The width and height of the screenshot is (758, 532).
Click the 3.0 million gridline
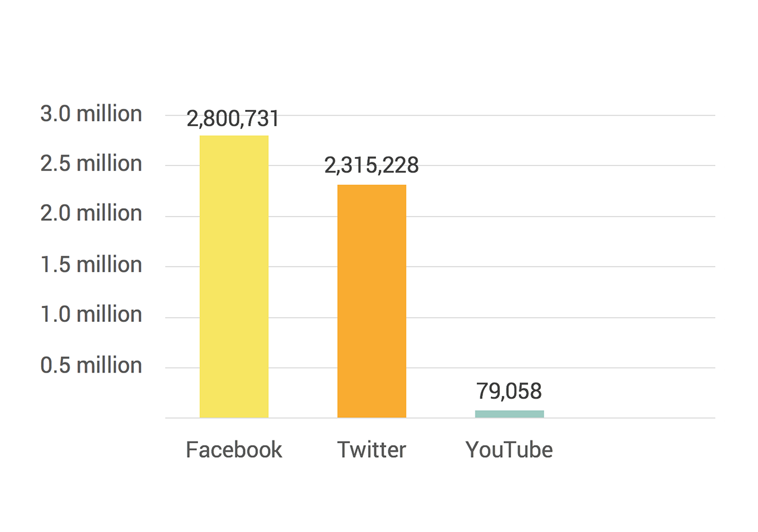(x=440, y=115)
